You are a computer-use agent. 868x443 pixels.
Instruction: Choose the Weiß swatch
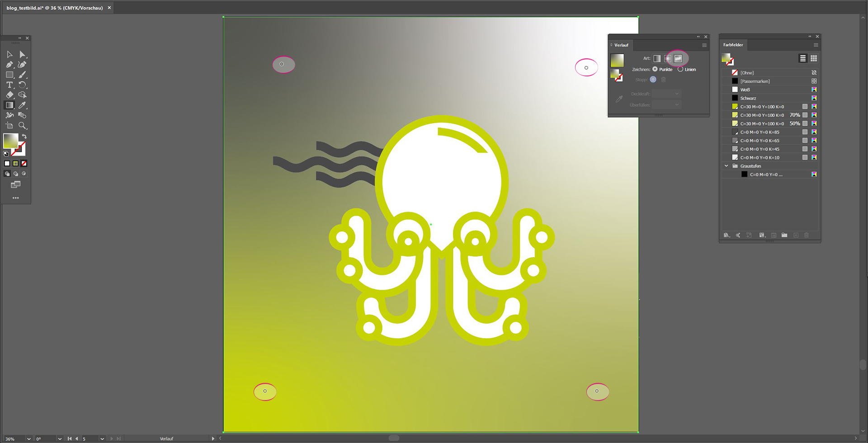[745, 90]
